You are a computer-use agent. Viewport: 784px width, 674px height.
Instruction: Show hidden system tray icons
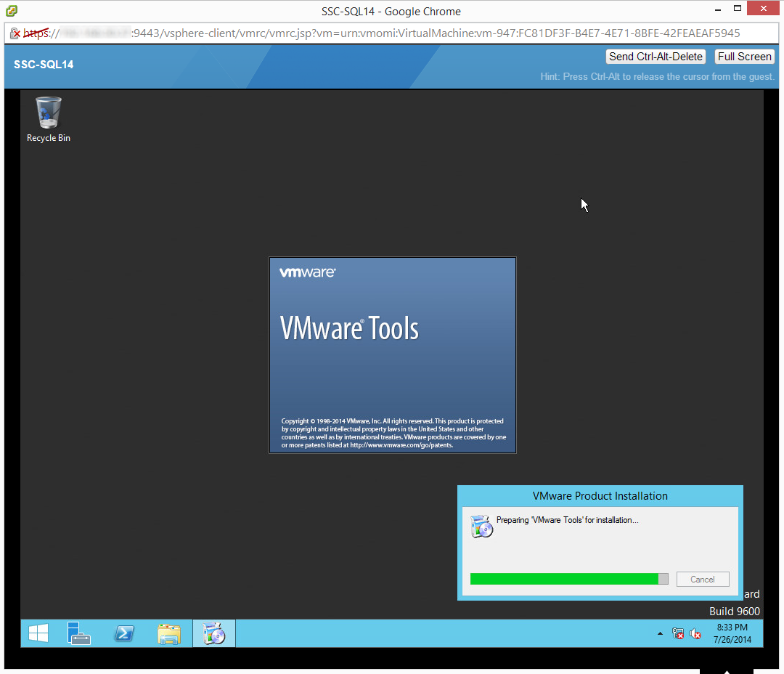[660, 634]
